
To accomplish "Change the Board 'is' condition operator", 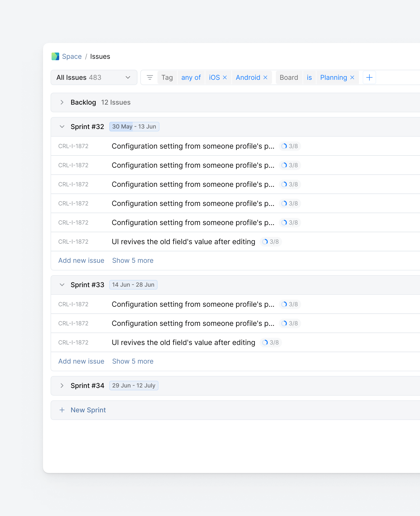I will click(x=309, y=77).
